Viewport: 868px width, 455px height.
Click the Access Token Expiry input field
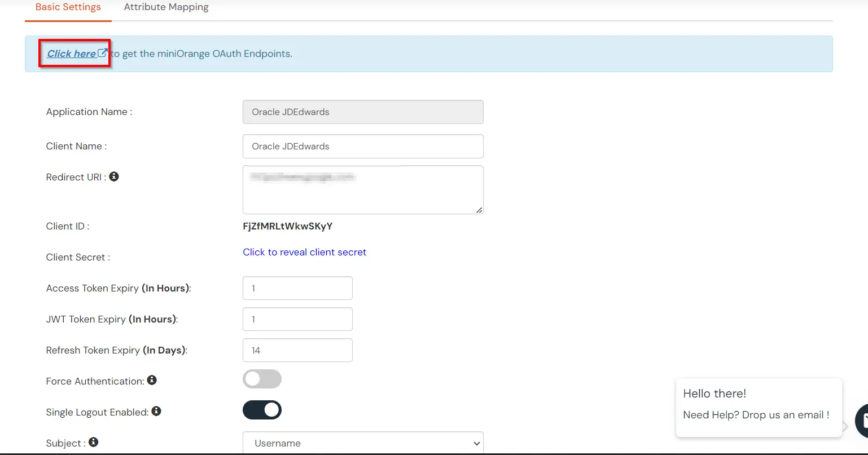coord(297,288)
